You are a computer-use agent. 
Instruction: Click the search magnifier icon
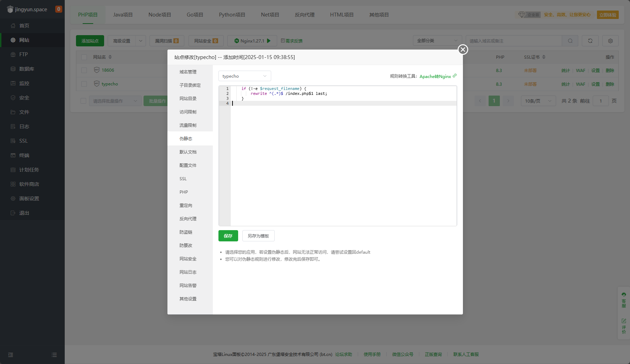coord(570,41)
